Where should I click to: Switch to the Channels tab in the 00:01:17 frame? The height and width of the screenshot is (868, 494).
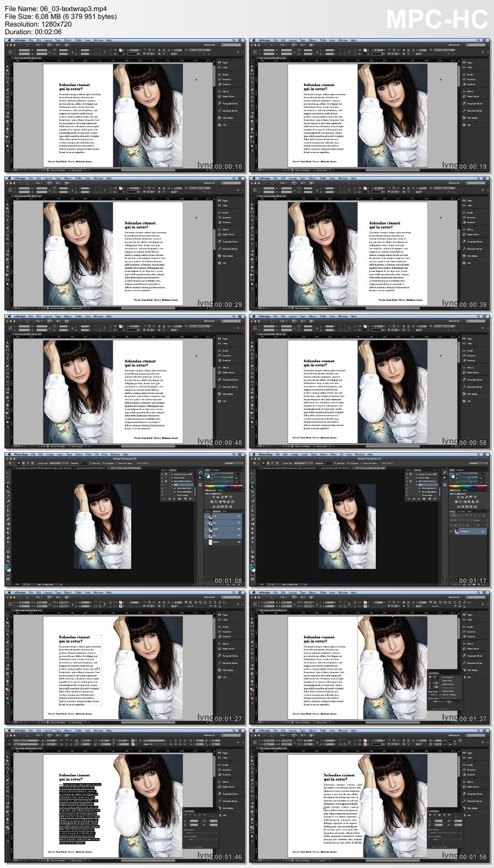[x=461, y=512]
